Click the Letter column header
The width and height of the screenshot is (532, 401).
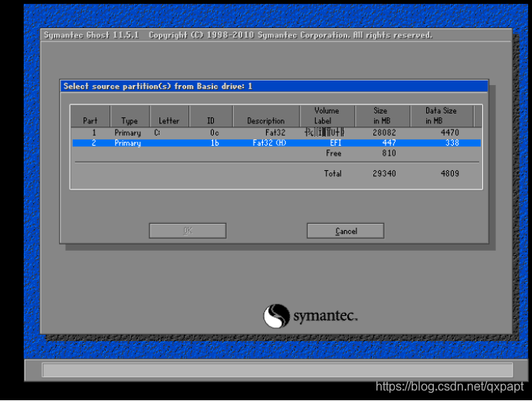(169, 116)
